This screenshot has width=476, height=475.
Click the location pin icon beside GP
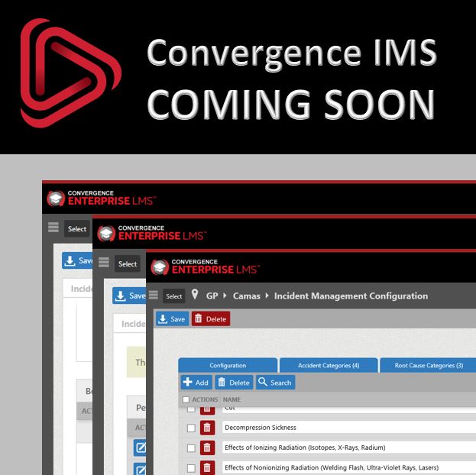tap(195, 294)
